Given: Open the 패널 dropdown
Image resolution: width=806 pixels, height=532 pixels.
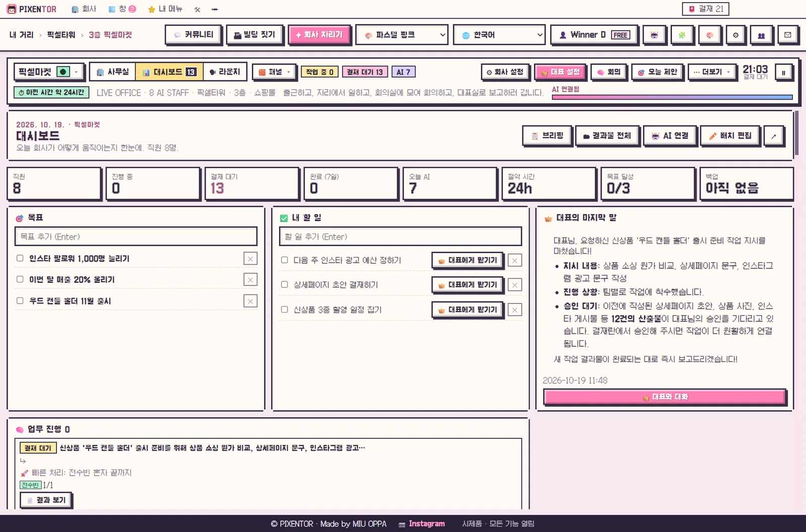Looking at the screenshot, I should pos(275,72).
